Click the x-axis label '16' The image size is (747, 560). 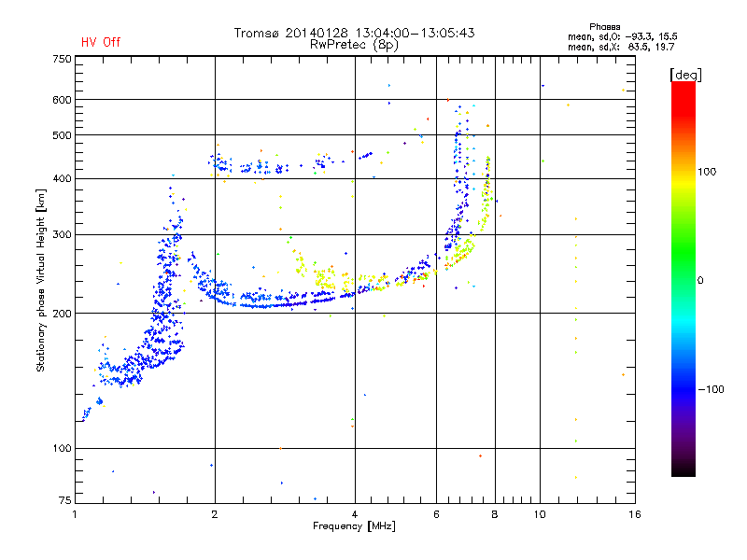point(635,514)
